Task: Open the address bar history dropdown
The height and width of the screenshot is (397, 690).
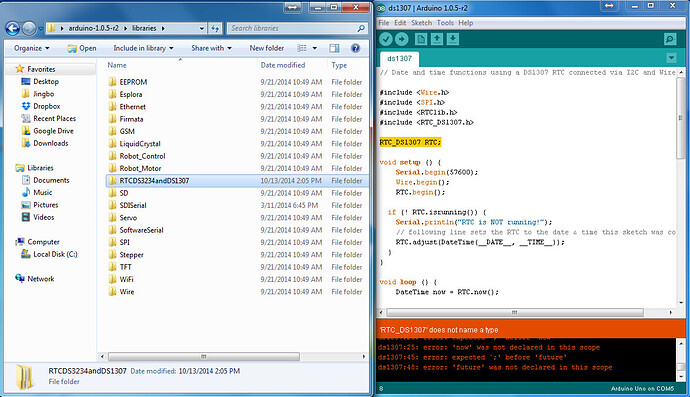Action: click(x=202, y=28)
